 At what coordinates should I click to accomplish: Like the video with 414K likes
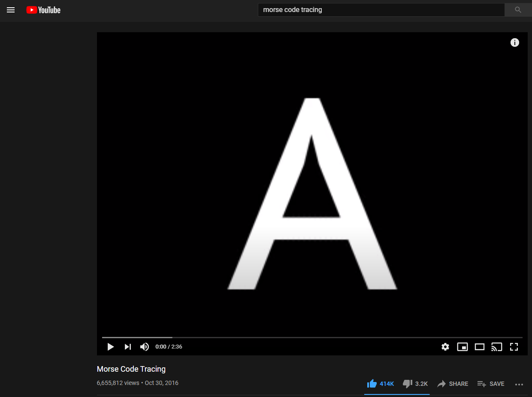point(372,384)
